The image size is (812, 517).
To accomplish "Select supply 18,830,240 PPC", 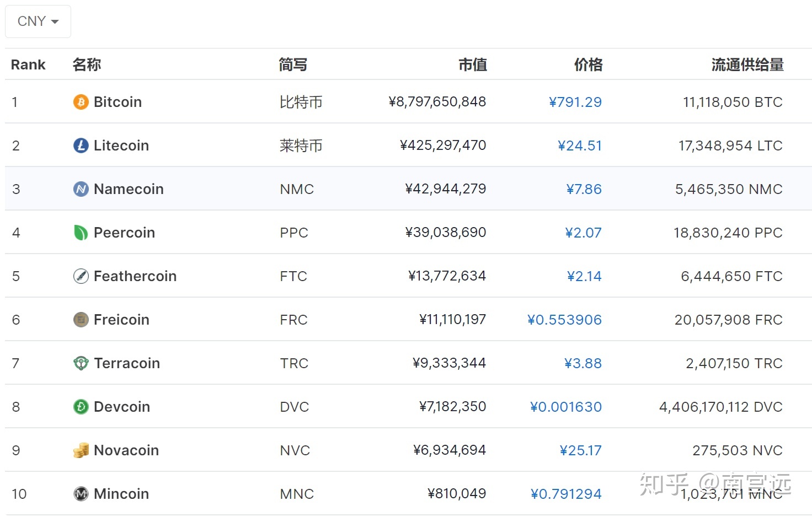I will click(728, 233).
